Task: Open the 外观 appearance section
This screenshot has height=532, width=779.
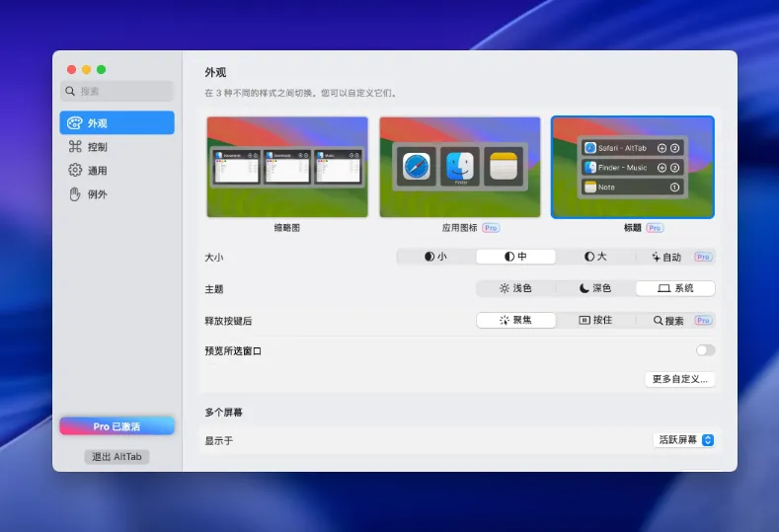Action: click(117, 122)
